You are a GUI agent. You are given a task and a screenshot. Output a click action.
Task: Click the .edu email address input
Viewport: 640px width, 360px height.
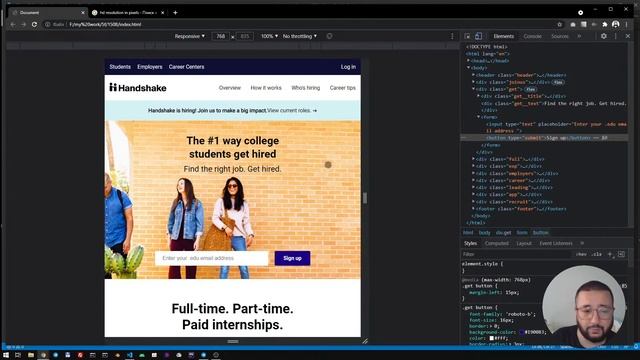211,258
